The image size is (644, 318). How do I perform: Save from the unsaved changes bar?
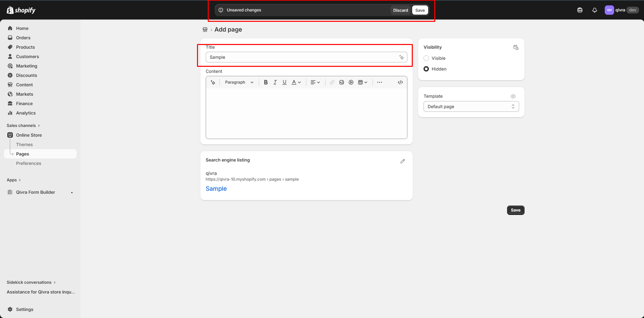[420, 10]
